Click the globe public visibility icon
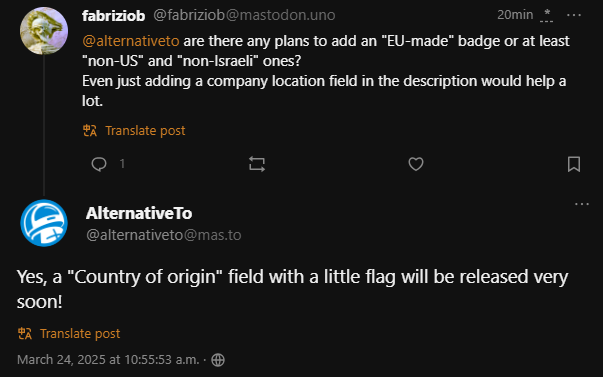This screenshot has width=603, height=377. [218, 360]
